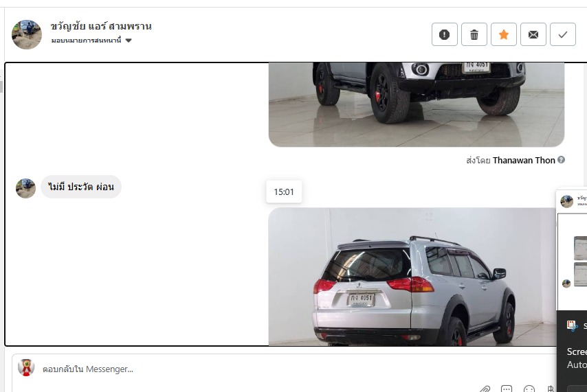The width and height of the screenshot is (587, 392).
Task: Delete conversation using trash icon
Action: tap(474, 34)
